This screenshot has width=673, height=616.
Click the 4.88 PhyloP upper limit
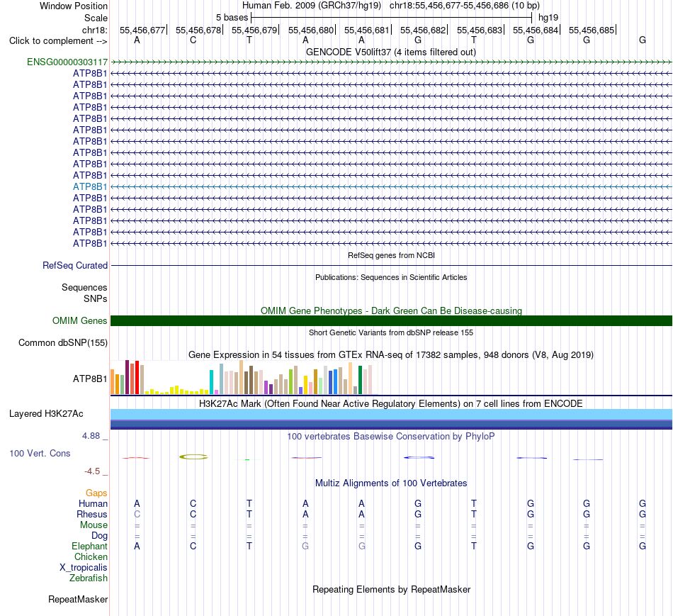click(x=91, y=436)
